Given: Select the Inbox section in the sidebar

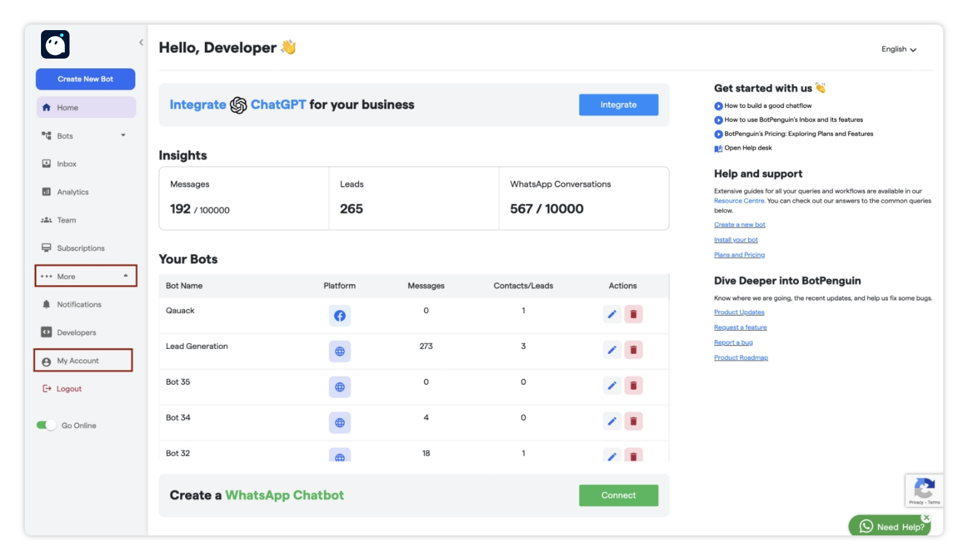Looking at the screenshot, I should [x=66, y=163].
